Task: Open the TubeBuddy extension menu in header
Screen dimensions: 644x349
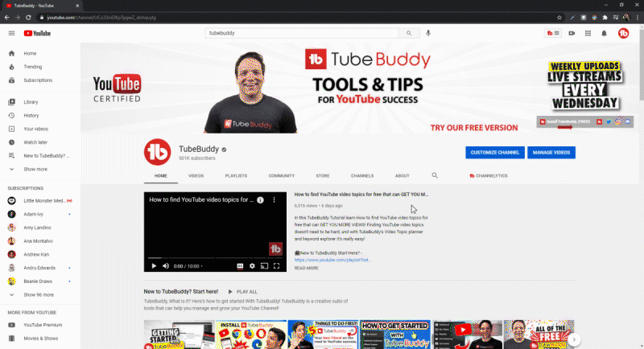Action: click(x=553, y=33)
